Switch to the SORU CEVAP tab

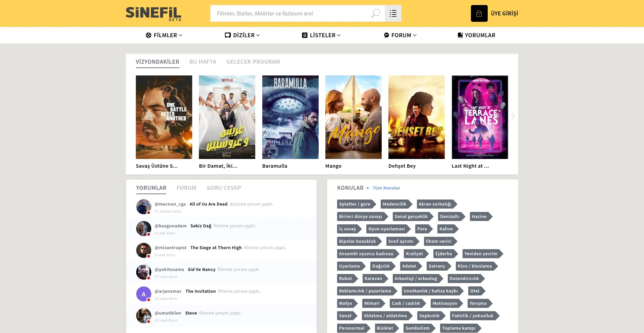pyautogui.click(x=224, y=188)
